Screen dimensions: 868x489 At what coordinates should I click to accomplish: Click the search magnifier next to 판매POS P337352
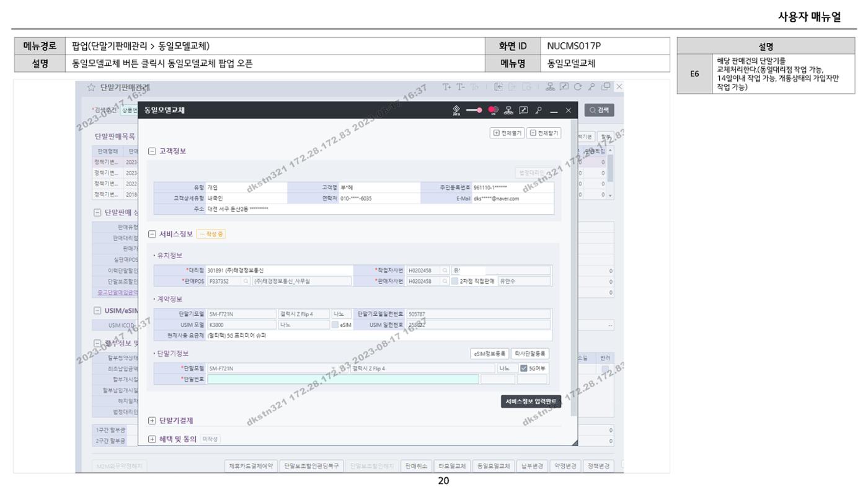click(x=246, y=281)
